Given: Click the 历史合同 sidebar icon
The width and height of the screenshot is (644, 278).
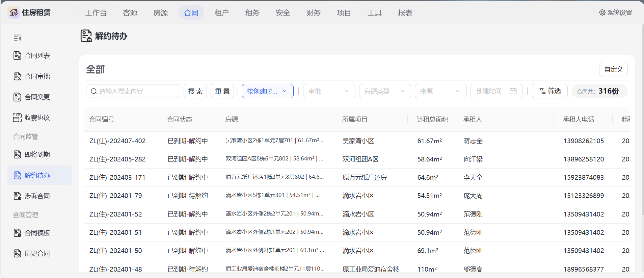Looking at the screenshot, I should [17, 253].
